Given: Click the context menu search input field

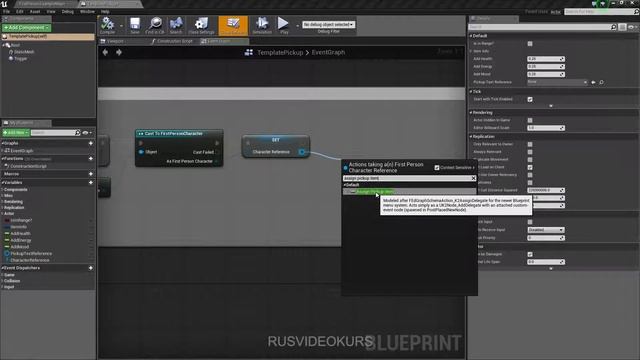Looking at the screenshot, I should (x=407, y=178).
